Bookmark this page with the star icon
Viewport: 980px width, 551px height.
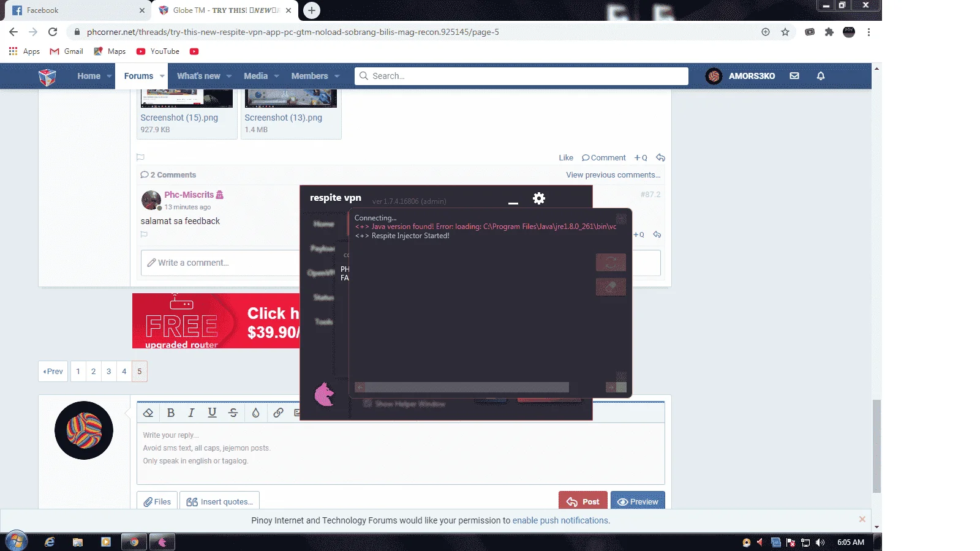click(x=785, y=32)
